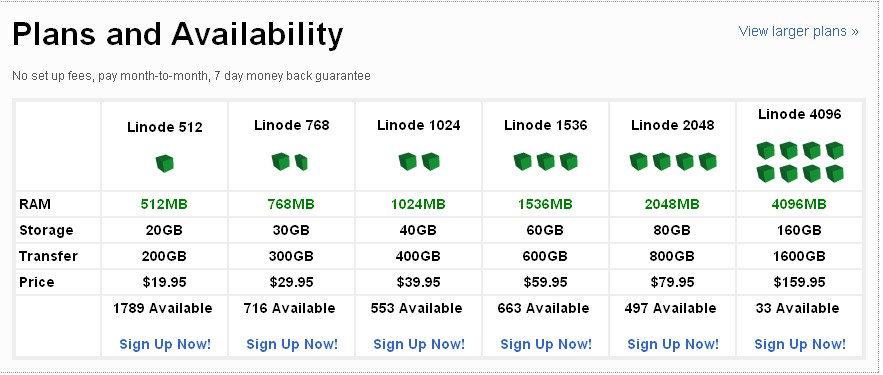Sign up for the Linode 2048 plan

pyautogui.click(x=673, y=344)
